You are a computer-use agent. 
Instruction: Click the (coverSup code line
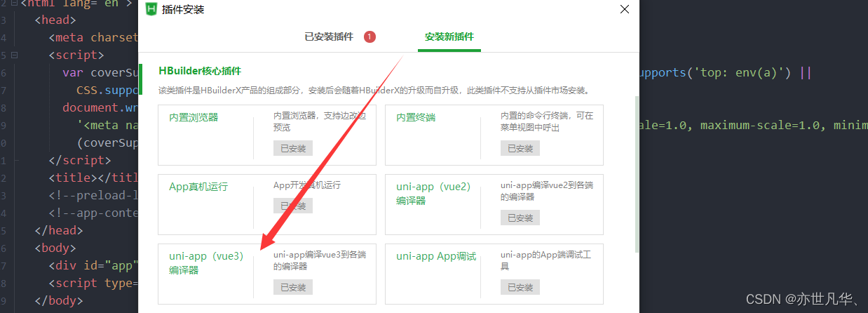107,142
